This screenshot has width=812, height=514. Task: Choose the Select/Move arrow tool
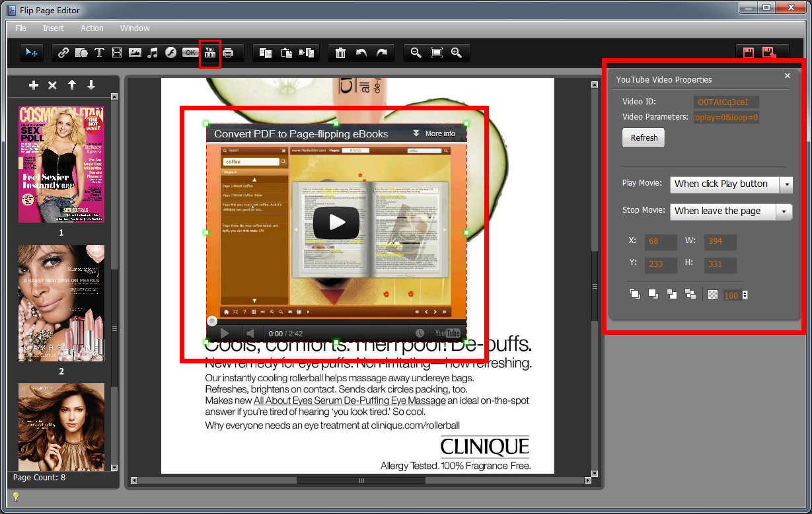tap(31, 53)
